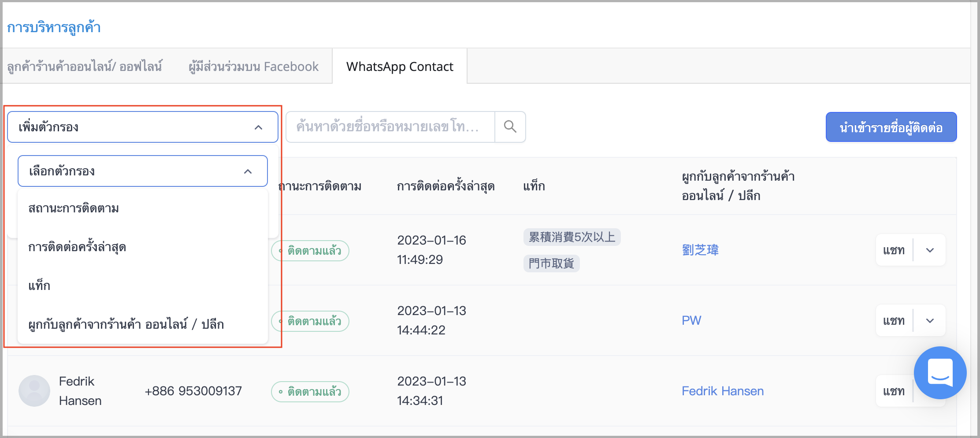Viewport: 980px width, 438px height.
Task: Click the name or phone search field
Action: point(390,127)
